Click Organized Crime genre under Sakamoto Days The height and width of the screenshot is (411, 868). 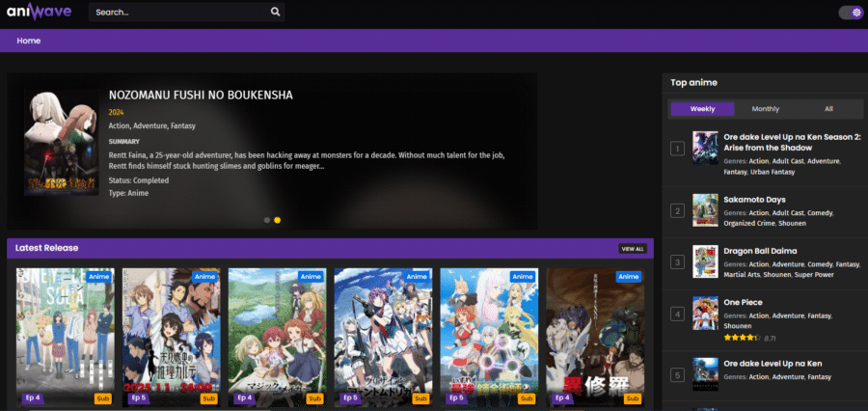(749, 223)
